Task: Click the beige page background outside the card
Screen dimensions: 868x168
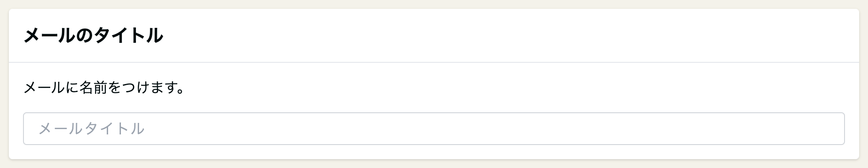Action: [434, 4]
